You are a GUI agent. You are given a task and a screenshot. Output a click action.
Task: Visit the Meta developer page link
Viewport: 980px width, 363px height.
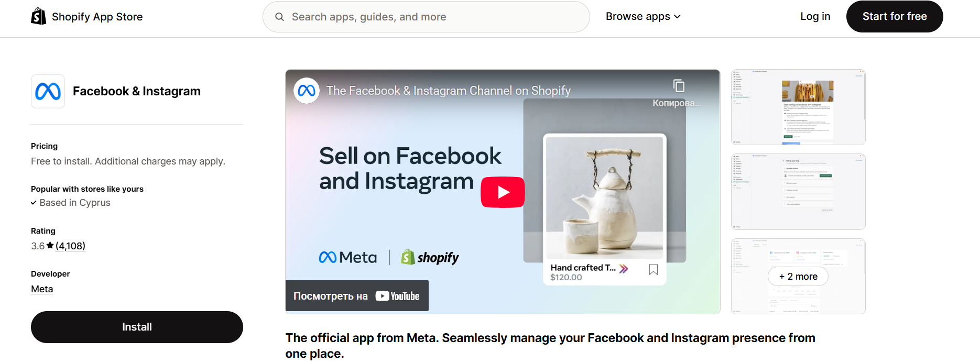coord(41,289)
